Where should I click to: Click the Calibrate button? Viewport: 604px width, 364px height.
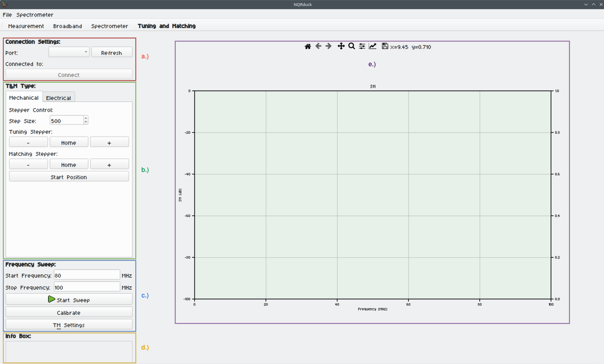(69, 313)
